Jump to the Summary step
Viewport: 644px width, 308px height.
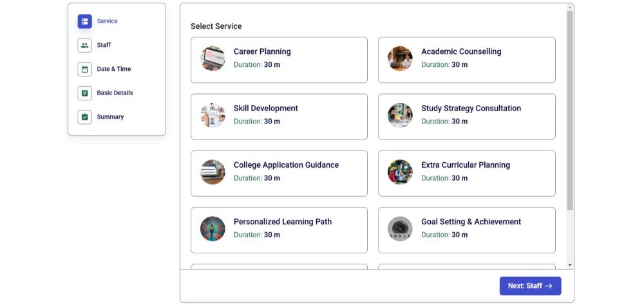click(x=110, y=117)
